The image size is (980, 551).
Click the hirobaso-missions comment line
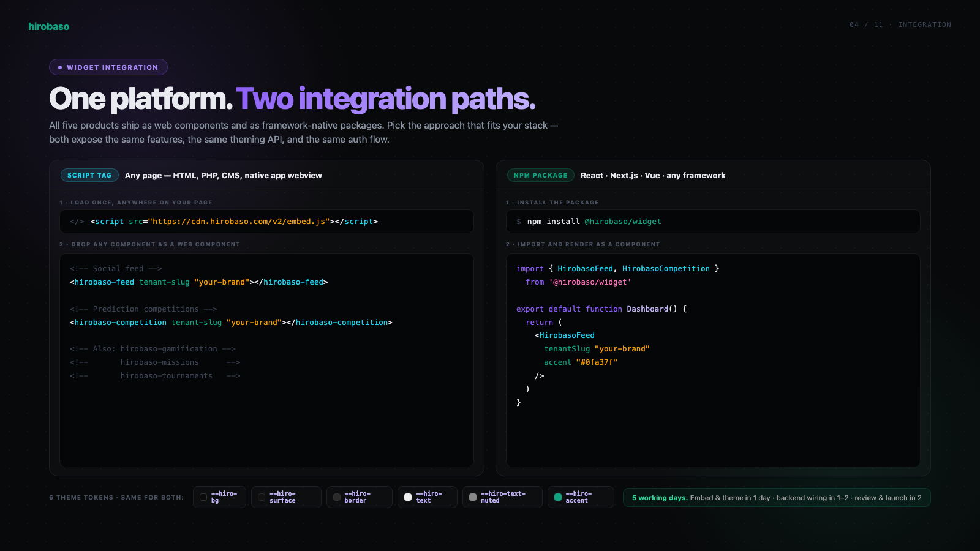click(155, 362)
